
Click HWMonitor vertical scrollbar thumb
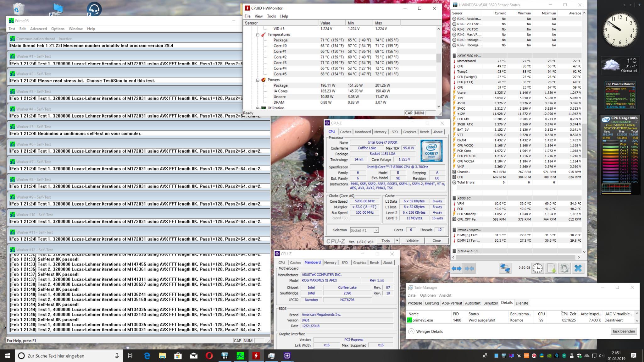tap(439, 58)
